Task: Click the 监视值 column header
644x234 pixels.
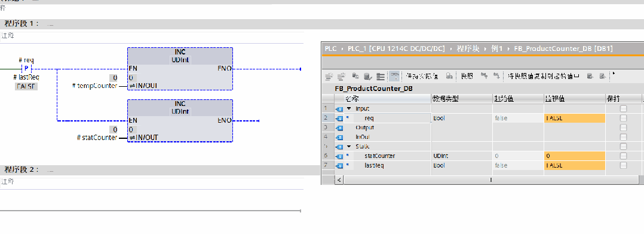Action: [575, 99]
